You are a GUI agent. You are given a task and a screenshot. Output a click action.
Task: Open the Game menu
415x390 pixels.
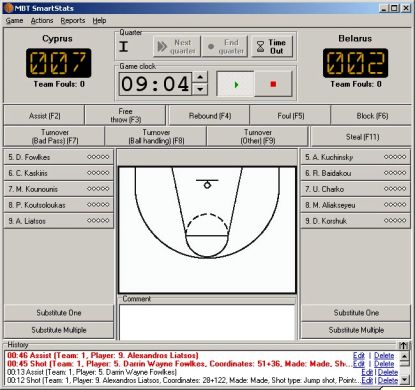pyautogui.click(x=14, y=21)
